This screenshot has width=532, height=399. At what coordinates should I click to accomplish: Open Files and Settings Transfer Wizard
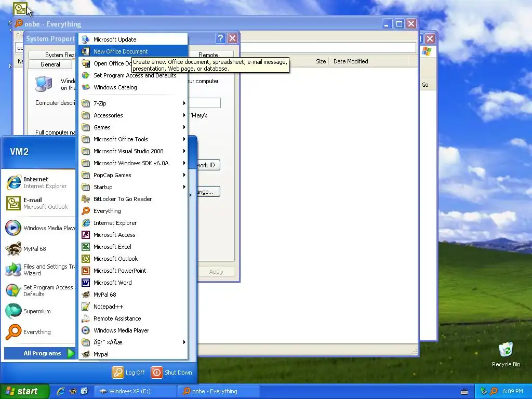click(x=39, y=270)
